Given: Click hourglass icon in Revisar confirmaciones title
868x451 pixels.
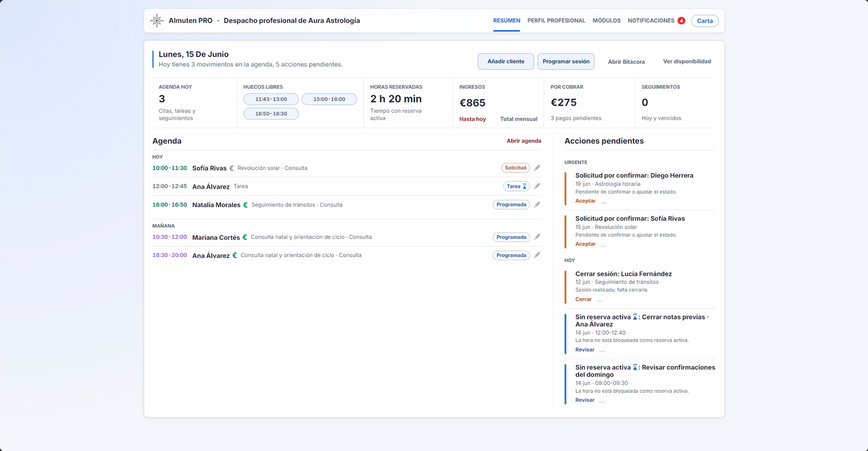Looking at the screenshot, I should pos(635,368).
